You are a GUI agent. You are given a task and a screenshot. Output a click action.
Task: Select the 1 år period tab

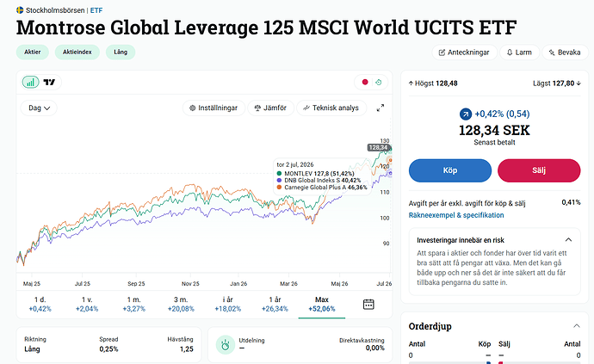click(275, 304)
